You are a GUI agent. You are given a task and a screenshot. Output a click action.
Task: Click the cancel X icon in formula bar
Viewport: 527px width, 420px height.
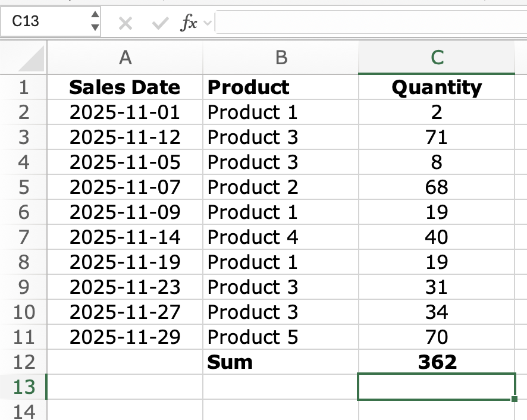(x=125, y=23)
